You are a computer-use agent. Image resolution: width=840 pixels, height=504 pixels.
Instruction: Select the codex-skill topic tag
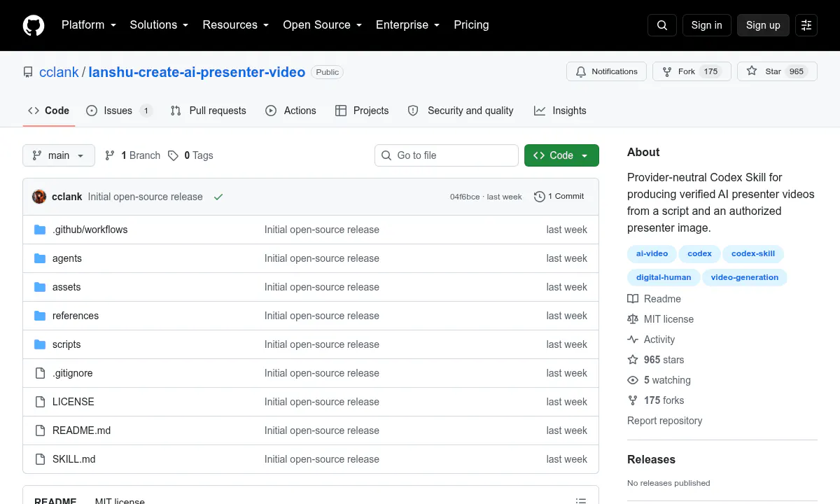click(x=753, y=253)
